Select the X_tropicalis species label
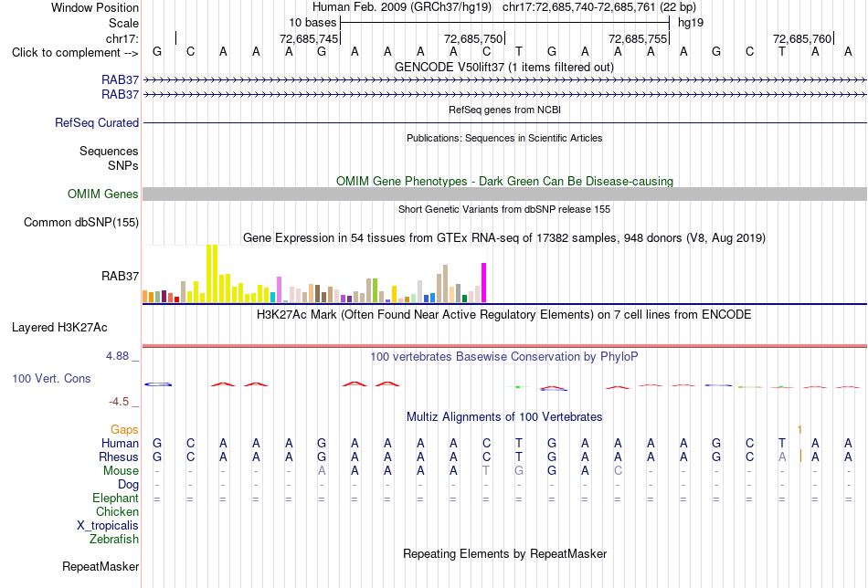Image resolution: width=868 pixels, height=588 pixels. (x=108, y=526)
